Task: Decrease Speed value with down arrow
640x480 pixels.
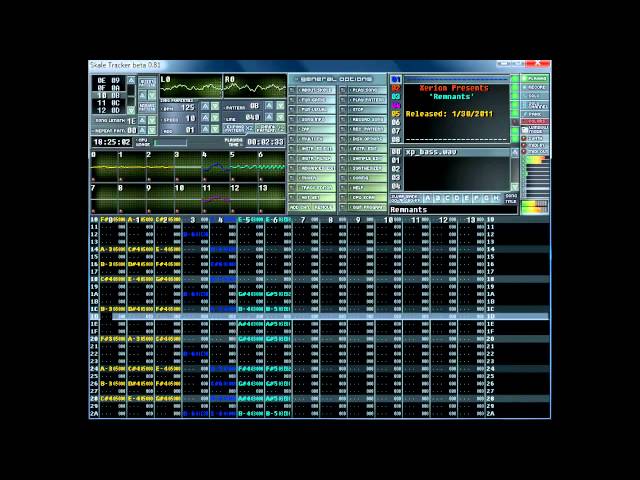Action: coord(215,118)
